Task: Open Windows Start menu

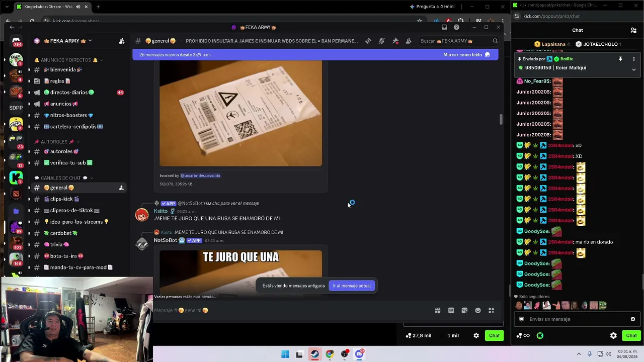Action: pos(285,354)
